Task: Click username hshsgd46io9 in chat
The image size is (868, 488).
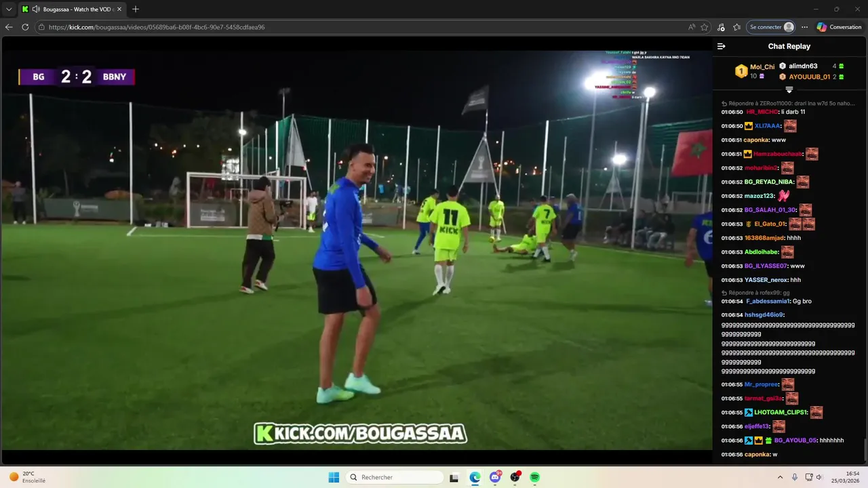Action: coord(764,314)
